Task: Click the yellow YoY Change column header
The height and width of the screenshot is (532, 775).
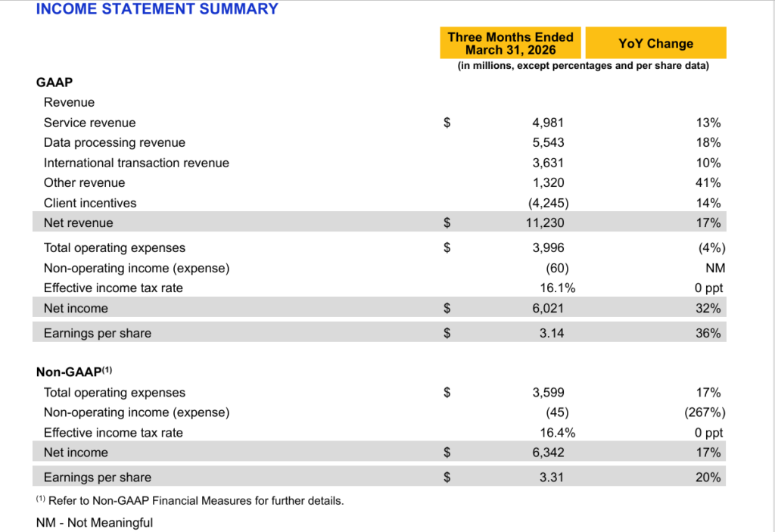Action: [655, 43]
